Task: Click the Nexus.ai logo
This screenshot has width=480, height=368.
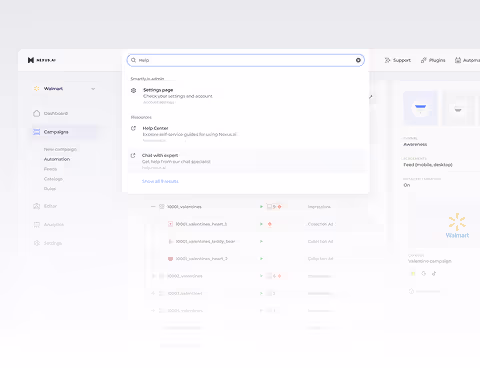Action: tap(42, 60)
